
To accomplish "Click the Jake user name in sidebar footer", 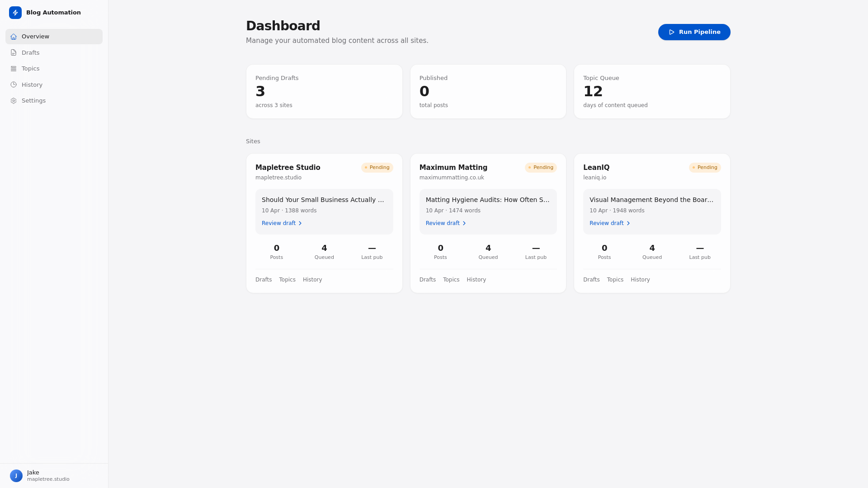I will click(x=33, y=473).
